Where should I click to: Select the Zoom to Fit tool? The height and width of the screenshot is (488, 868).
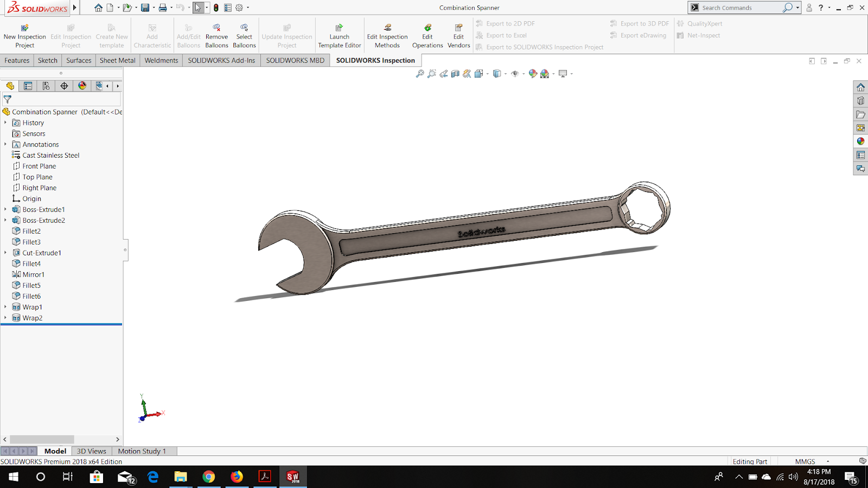coord(420,74)
